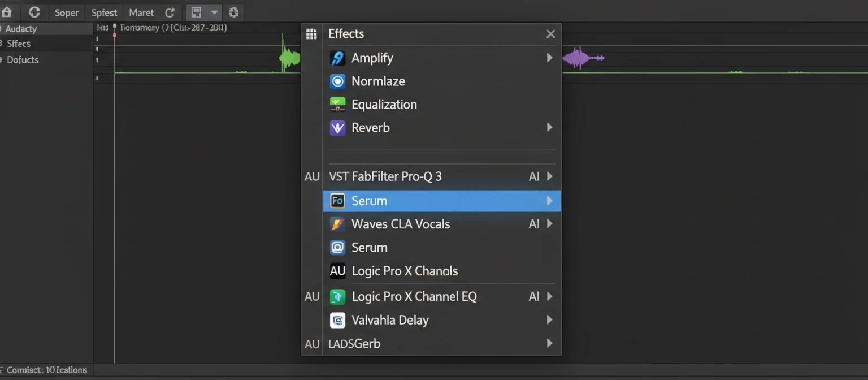Select Dofucts in the left sidebar
Screen dimensions: 868x380
point(23,59)
